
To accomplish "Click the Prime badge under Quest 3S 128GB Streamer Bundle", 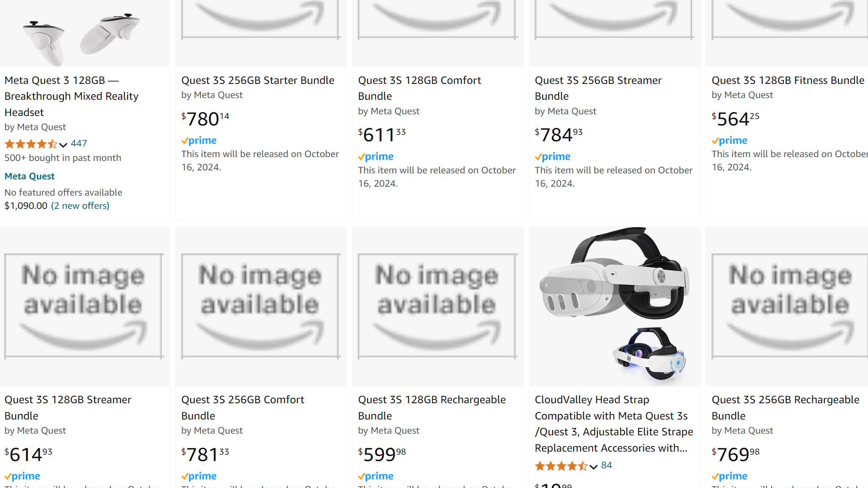I will click(x=22, y=476).
